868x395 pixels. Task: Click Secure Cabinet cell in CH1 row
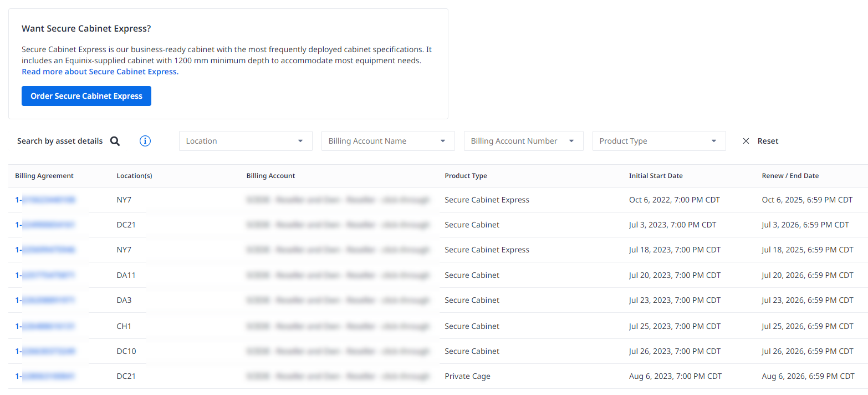tap(472, 326)
